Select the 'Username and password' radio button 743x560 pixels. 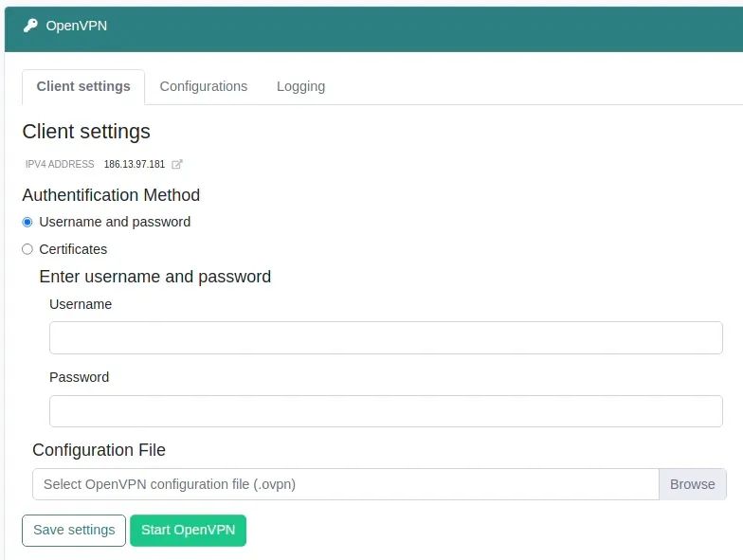pyautogui.click(x=27, y=222)
